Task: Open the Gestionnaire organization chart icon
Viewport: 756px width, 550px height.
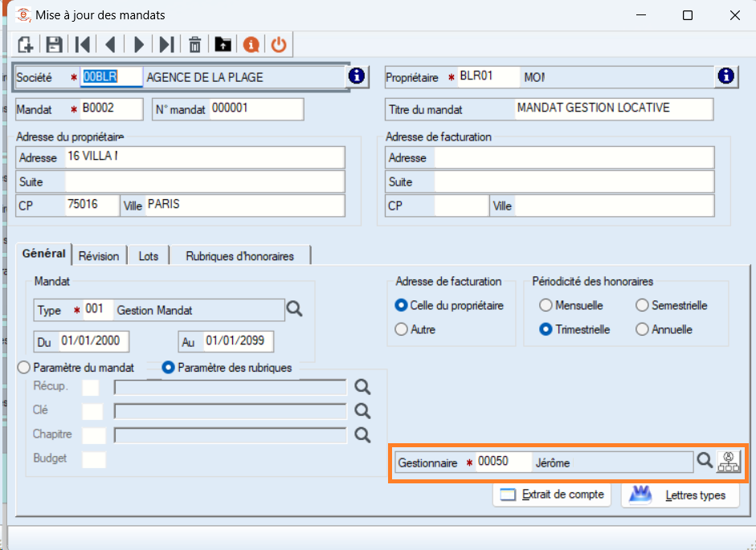Action: tap(729, 462)
